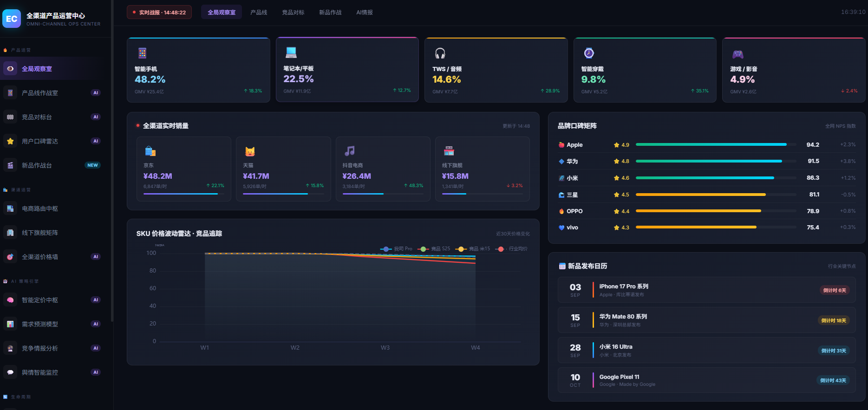Click the checkered icon beside 竞品对标台
Screen dimensions: 868x410
[x=10, y=117]
